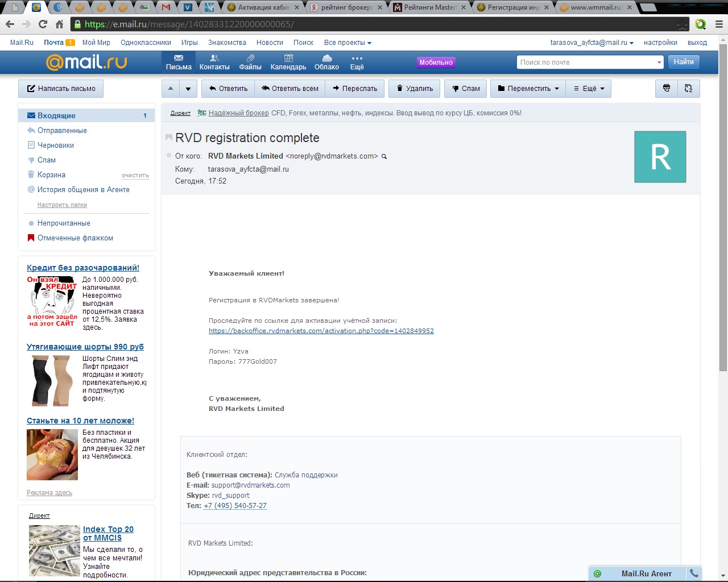728x582 pixels.
Task: Click the @mail.ru logo
Action: pos(86,62)
